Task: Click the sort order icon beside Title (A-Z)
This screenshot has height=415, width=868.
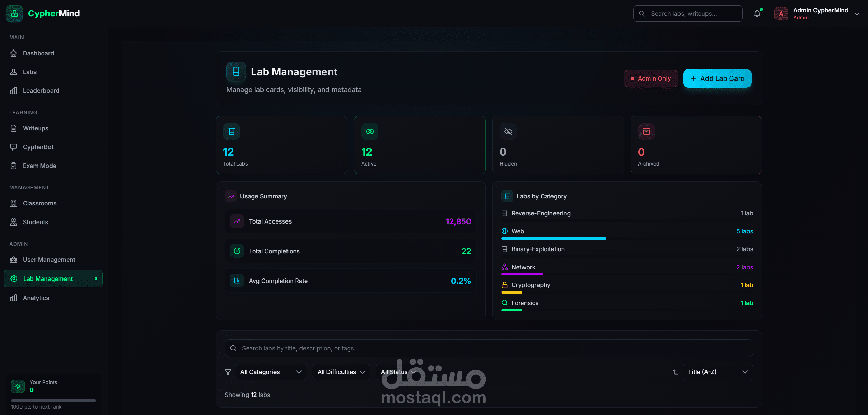Action: click(675, 372)
